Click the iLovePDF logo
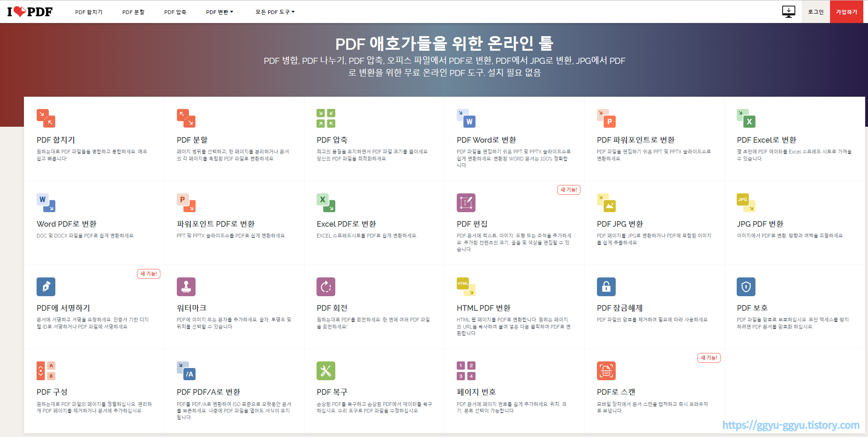The image size is (868, 437). tap(30, 12)
